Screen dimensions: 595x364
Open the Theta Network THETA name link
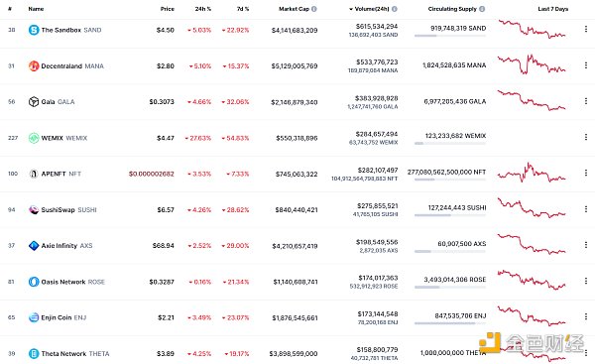click(75, 354)
